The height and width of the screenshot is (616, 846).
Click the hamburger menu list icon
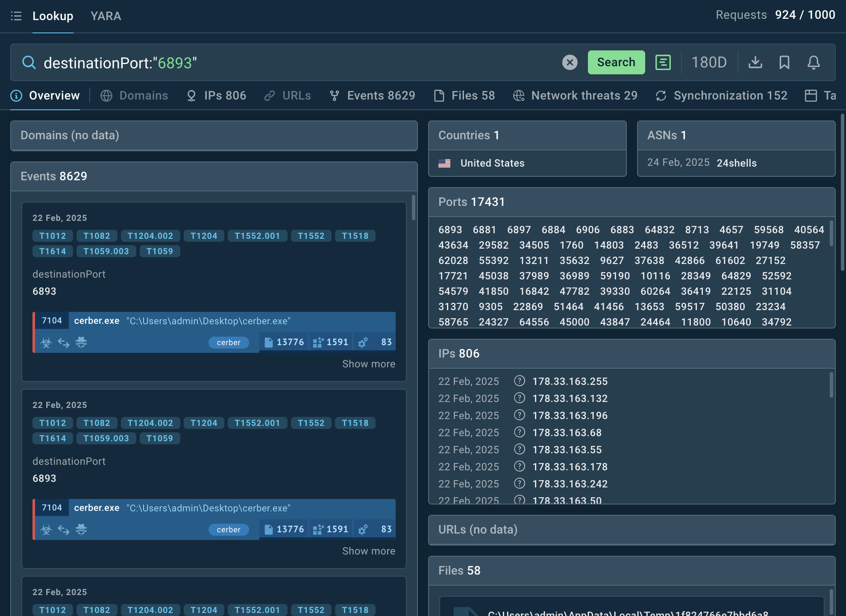(x=16, y=16)
